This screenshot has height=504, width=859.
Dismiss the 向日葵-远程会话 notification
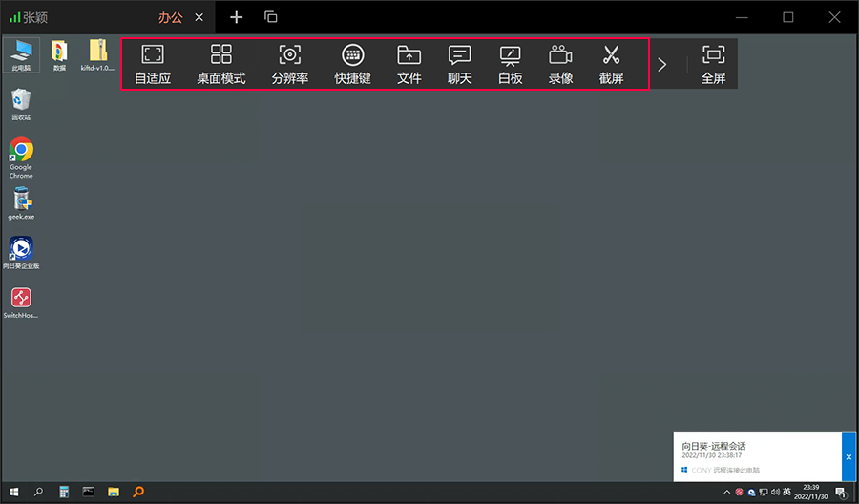pos(849,457)
